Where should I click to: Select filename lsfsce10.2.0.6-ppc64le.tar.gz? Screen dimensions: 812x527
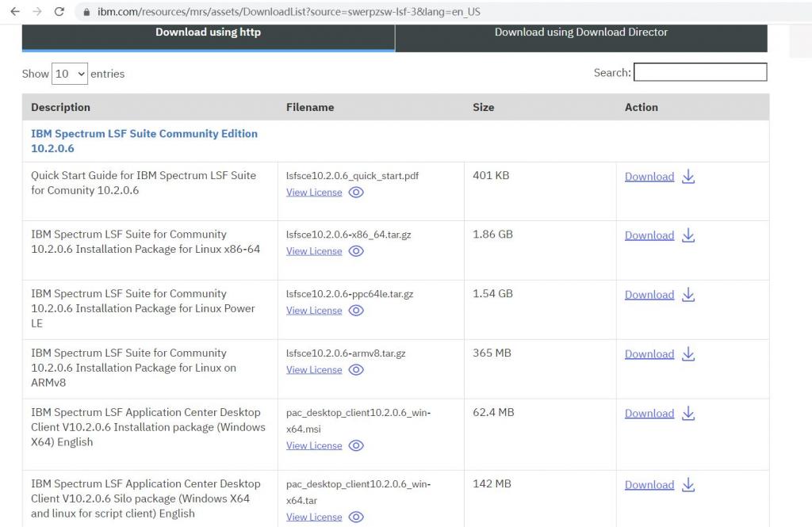[350, 294]
